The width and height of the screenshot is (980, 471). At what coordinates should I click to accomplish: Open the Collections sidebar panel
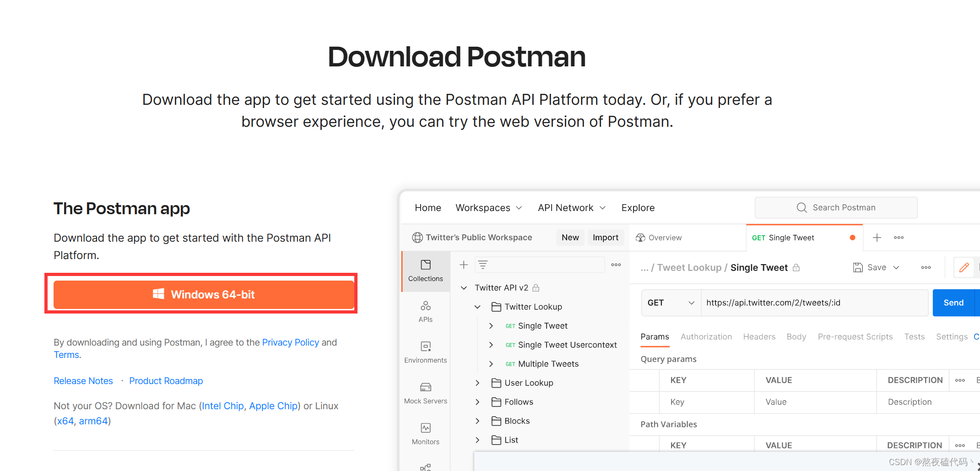click(x=425, y=271)
